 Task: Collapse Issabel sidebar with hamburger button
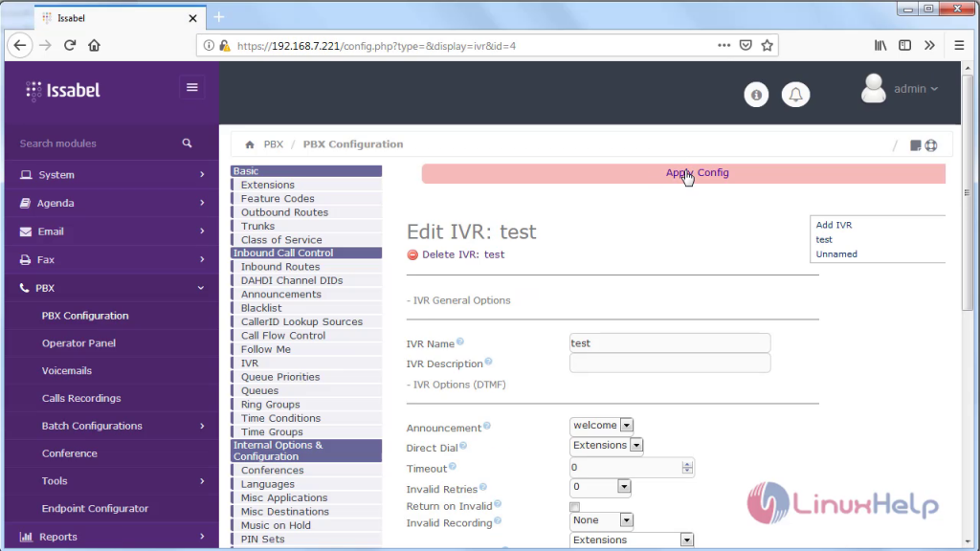pos(191,87)
